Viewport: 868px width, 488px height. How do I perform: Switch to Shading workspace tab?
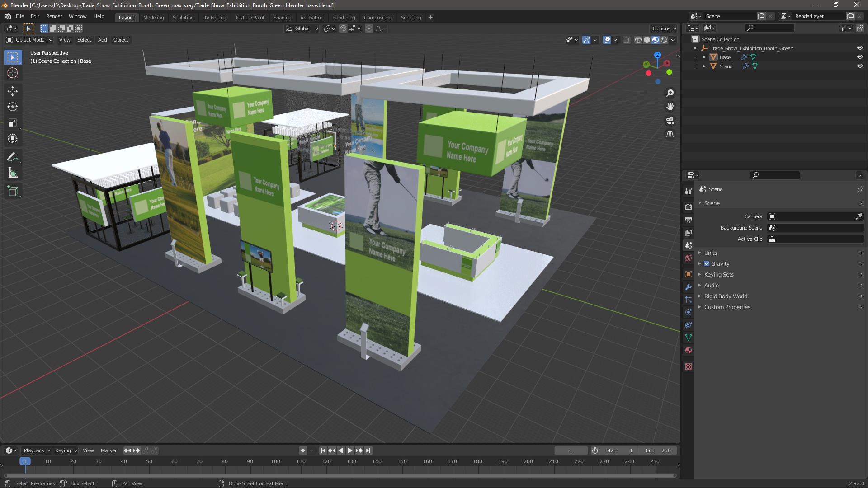(282, 18)
